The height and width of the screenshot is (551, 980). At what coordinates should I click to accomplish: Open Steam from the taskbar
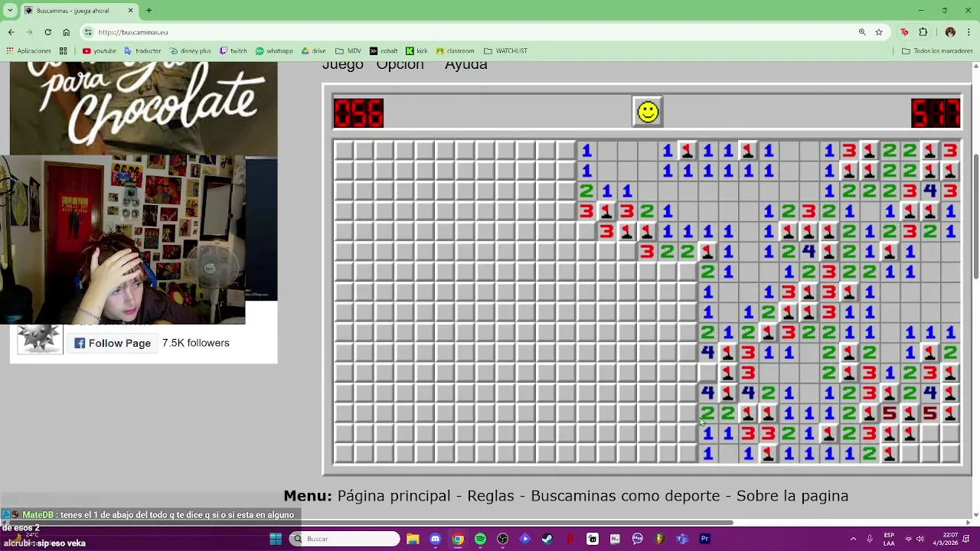pyautogui.click(x=547, y=539)
